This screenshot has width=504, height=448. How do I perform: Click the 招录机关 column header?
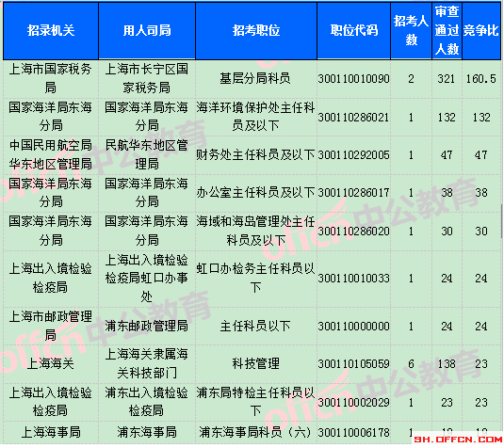(x=51, y=31)
